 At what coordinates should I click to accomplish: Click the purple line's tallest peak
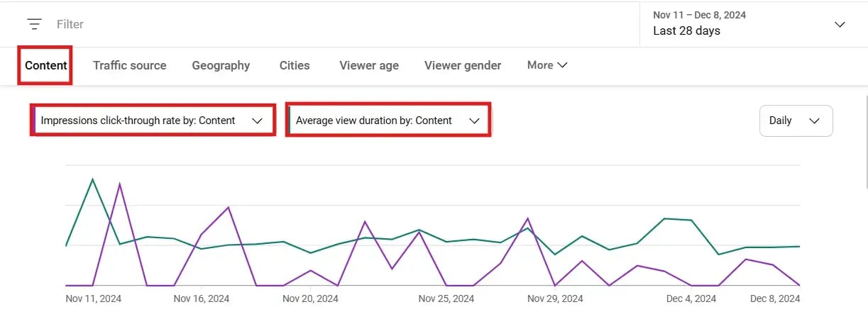119,184
